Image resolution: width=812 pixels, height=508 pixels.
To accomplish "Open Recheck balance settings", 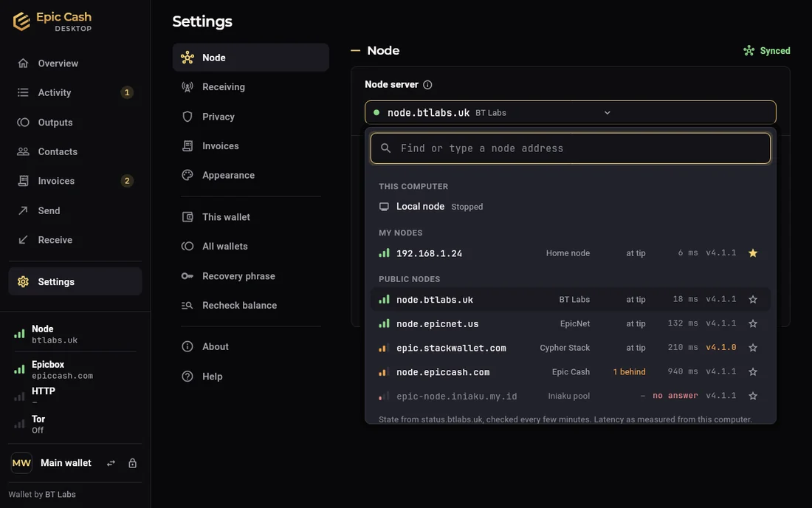I will 251,306.
